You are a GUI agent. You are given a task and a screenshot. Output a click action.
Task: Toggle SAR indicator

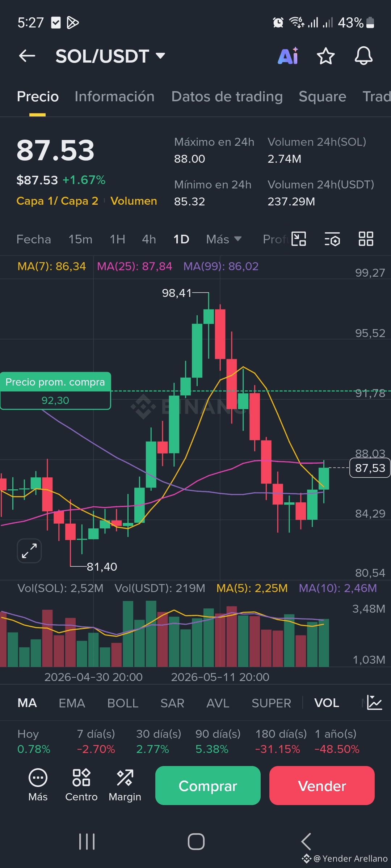pyautogui.click(x=172, y=703)
